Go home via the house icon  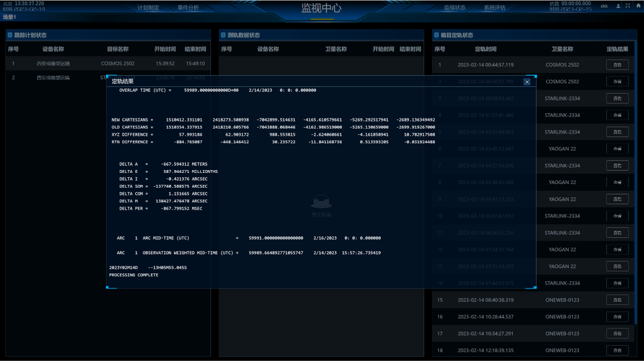pyautogui.click(x=638, y=6)
